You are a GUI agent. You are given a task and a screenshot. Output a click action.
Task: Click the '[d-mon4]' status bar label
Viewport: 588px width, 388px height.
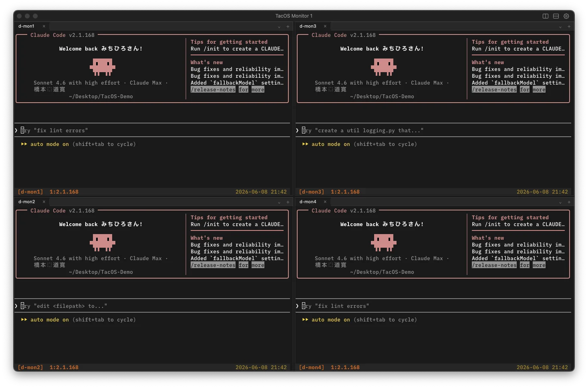point(312,368)
